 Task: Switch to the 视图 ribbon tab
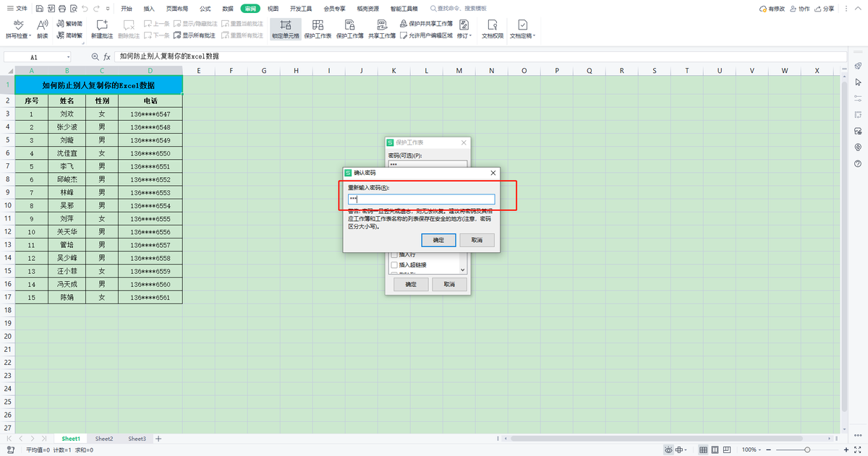tap(273, 9)
